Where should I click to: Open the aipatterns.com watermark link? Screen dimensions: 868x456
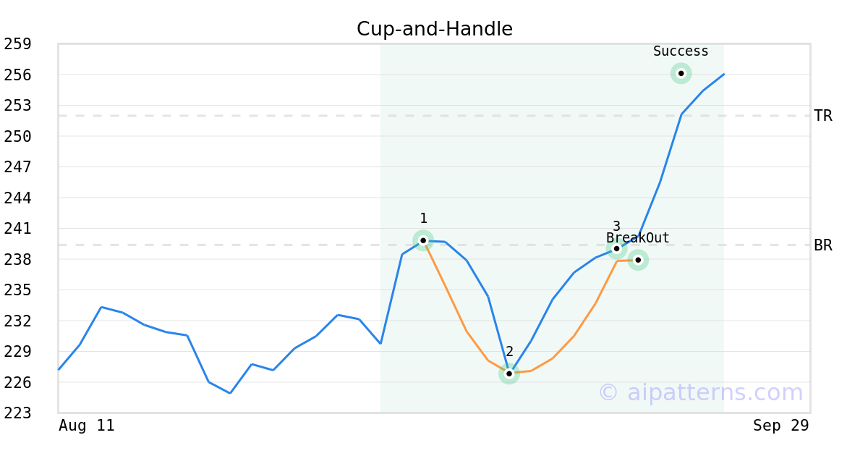pos(700,392)
